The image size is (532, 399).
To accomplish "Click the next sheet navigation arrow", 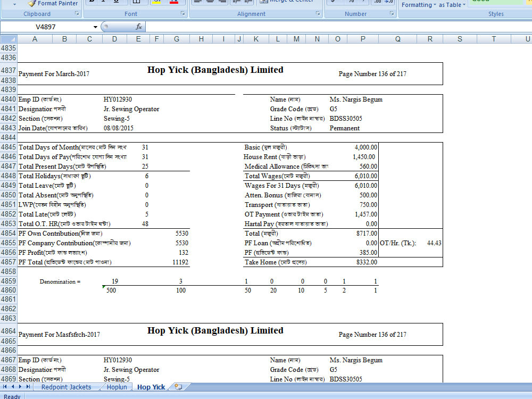I will tap(20, 387).
